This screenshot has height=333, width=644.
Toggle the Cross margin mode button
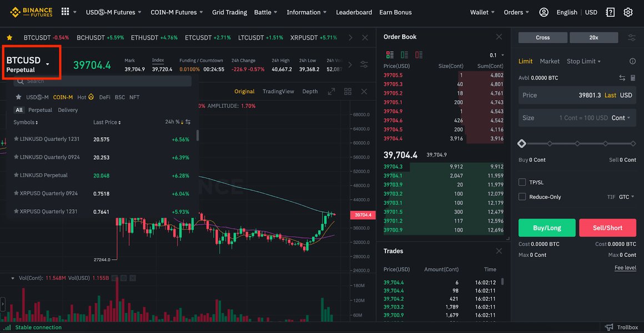(543, 37)
